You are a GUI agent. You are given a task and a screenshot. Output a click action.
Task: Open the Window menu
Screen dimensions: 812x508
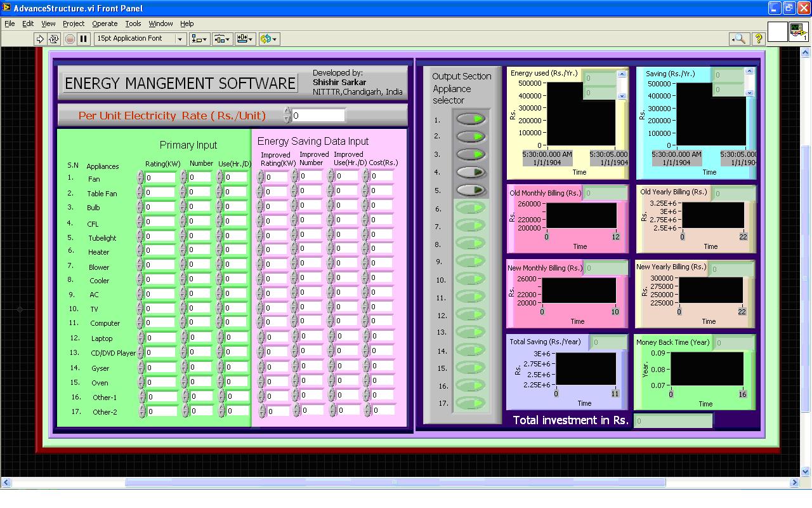pos(160,23)
